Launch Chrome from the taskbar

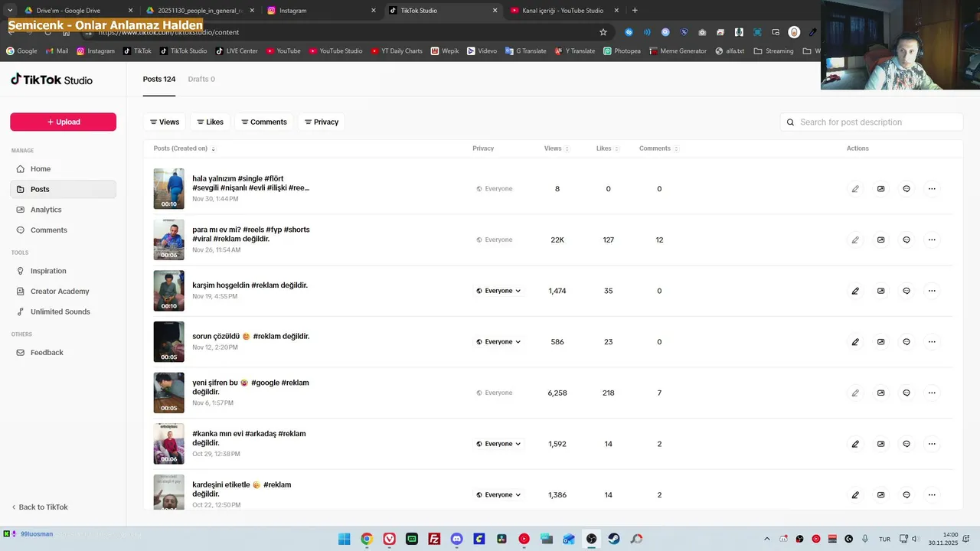point(367,539)
